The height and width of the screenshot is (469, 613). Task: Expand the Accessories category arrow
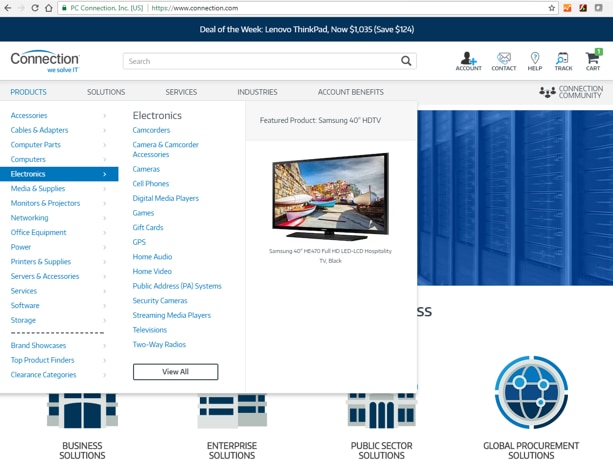pos(104,116)
